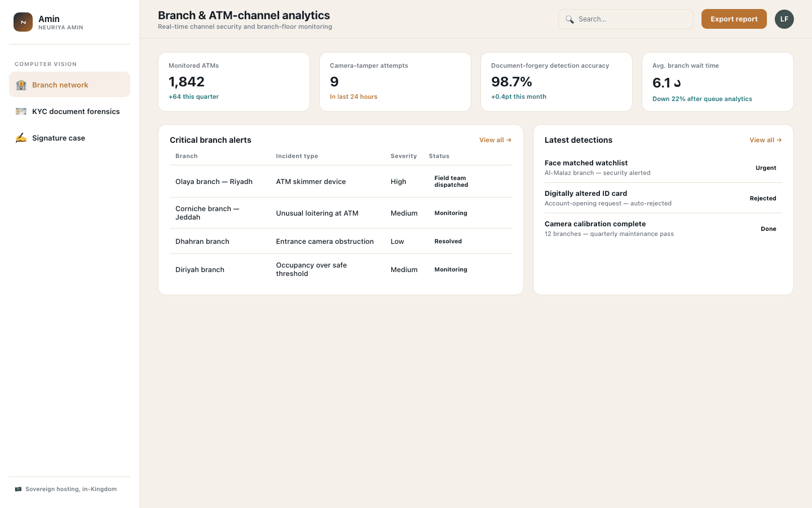812x508 pixels.
Task: Open KYC document forensics section
Action: (69, 111)
